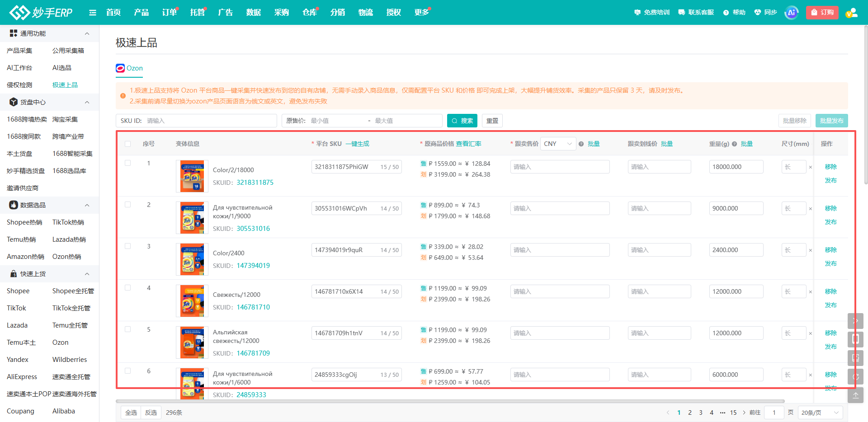Open the 产品 top menu

pos(142,13)
